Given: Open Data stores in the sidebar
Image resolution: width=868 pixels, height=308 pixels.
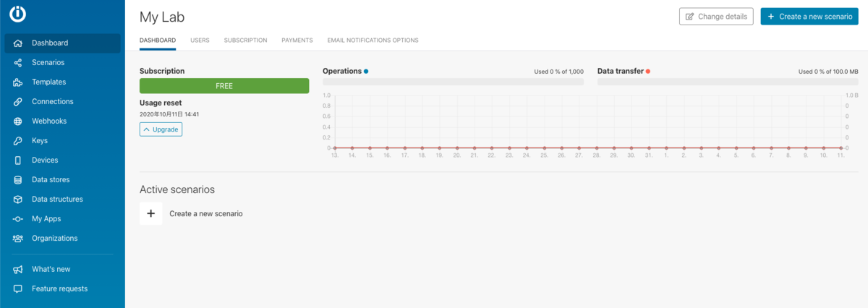Looking at the screenshot, I should pos(62,180).
